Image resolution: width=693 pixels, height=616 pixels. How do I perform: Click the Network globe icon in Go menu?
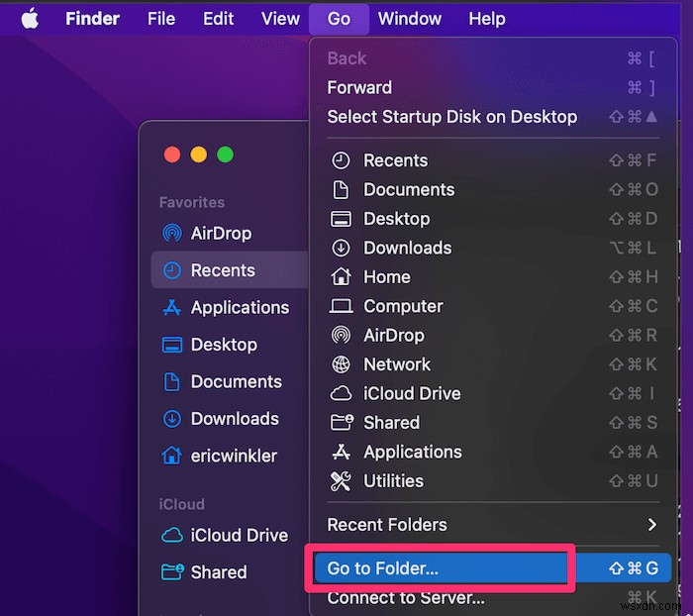click(341, 364)
